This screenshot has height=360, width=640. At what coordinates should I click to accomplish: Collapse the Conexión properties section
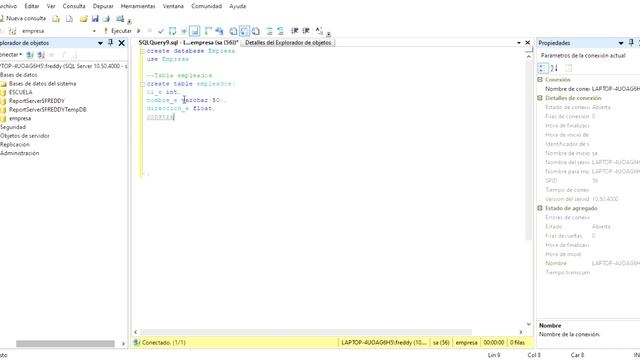[540, 80]
